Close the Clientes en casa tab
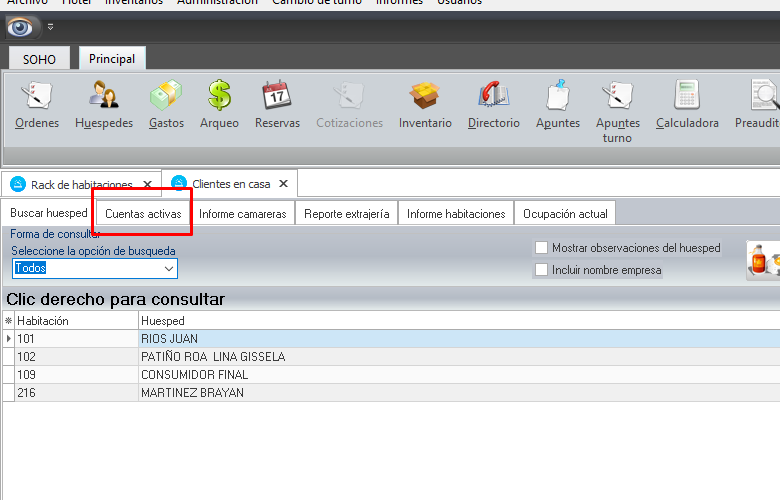780x500 pixels. pos(283,184)
